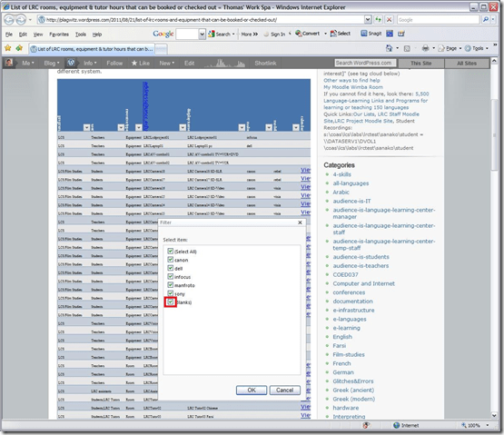Open the Tools command bar dropdown
The height and width of the screenshot is (435, 504).
pyautogui.click(x=477, y=48)
